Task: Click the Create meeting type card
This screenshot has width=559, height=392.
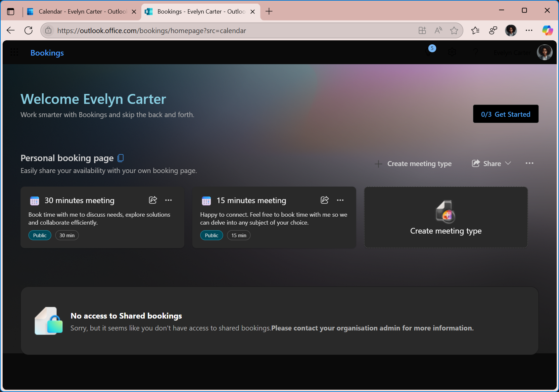Action: tap(446, 217)
